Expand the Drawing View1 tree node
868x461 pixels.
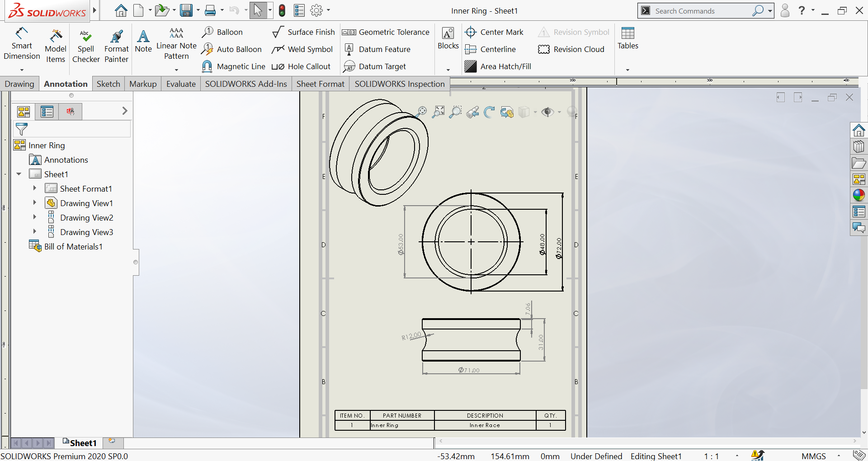click(34, 203)
